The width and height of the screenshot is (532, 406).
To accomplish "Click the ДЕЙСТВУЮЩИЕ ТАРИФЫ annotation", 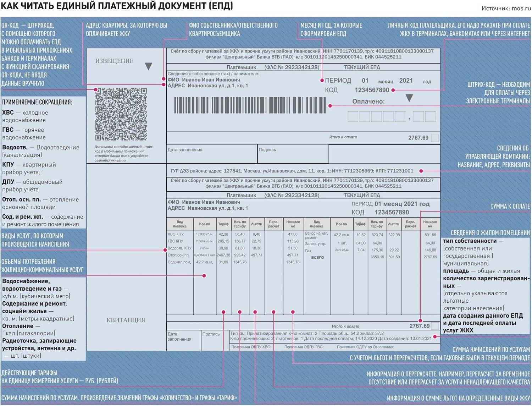I will coord(60,377).
